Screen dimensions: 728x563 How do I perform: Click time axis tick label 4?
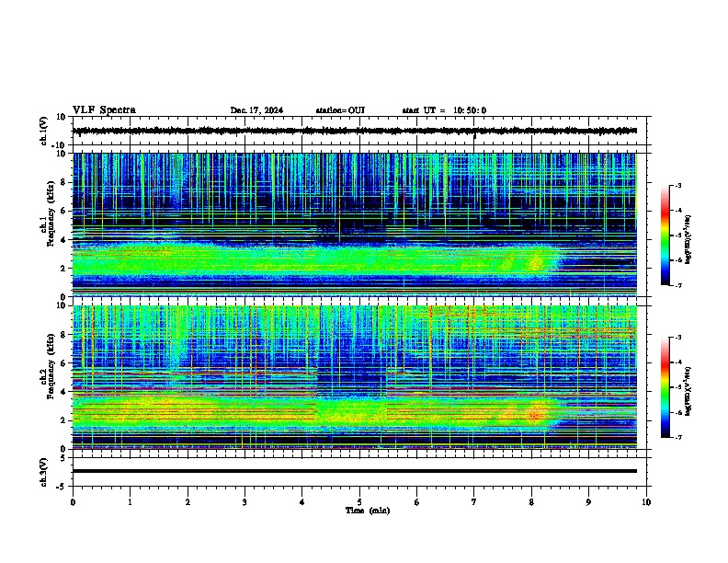[x=302, y=502]
